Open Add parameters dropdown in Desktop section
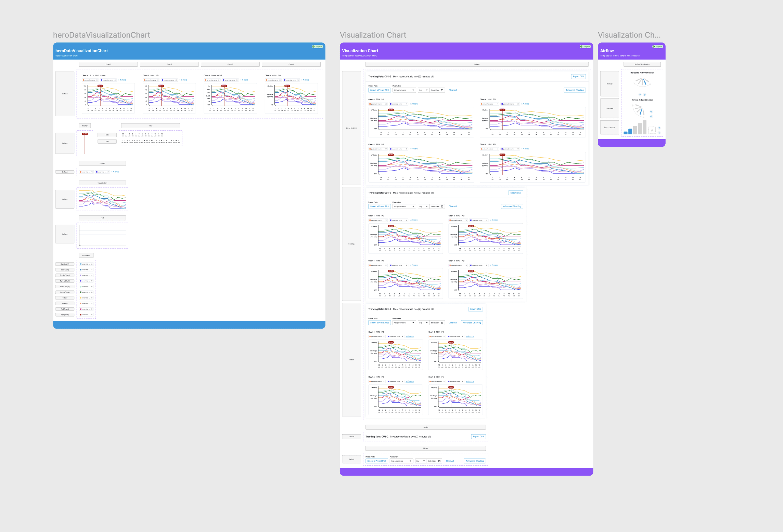Viewport: 783px width, 532px height. point(404,207)
